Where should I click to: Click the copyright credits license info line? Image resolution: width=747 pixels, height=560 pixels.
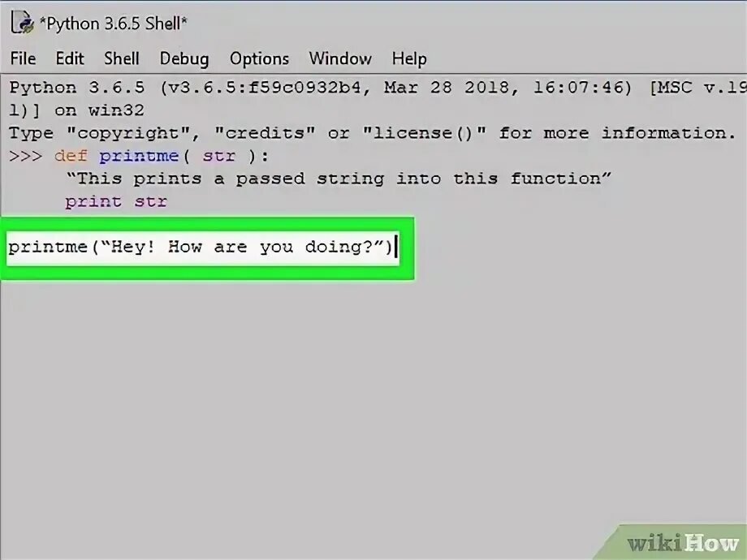pos(372,133)
